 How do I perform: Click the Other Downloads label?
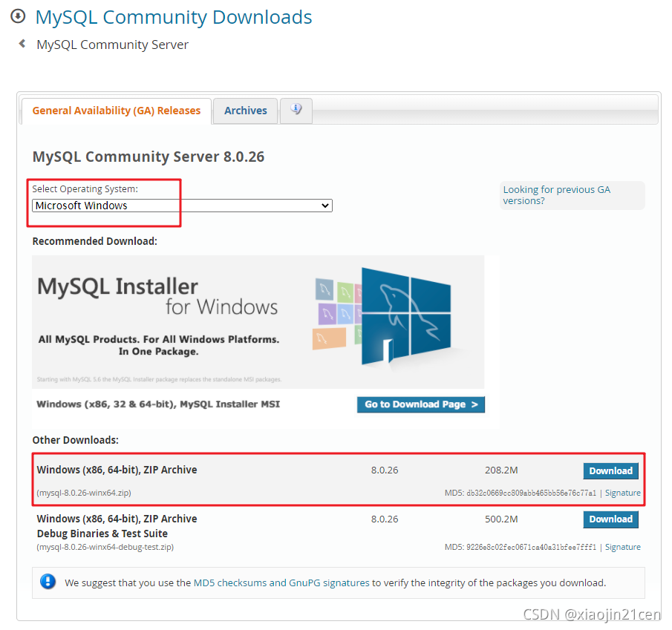click(76, 440)
